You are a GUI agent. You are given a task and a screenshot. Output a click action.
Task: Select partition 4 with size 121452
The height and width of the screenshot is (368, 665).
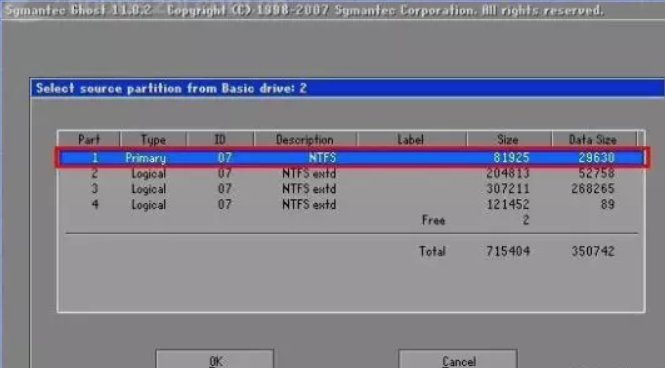(352, 204)
